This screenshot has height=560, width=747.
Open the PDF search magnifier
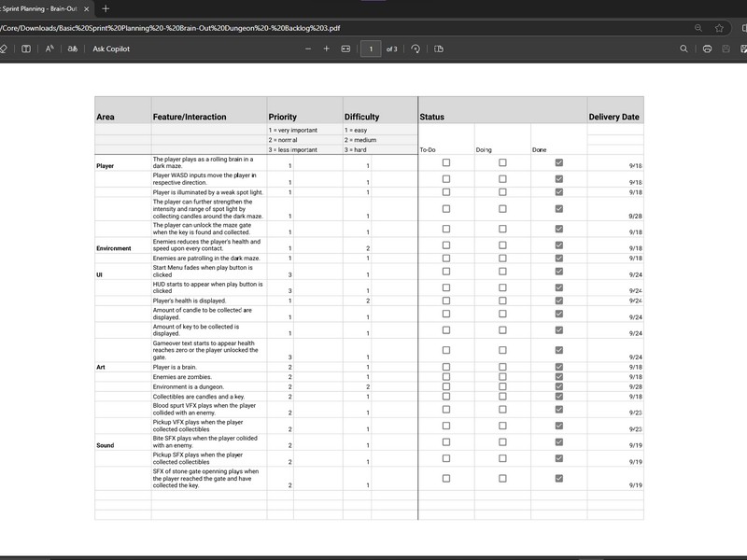684,49
